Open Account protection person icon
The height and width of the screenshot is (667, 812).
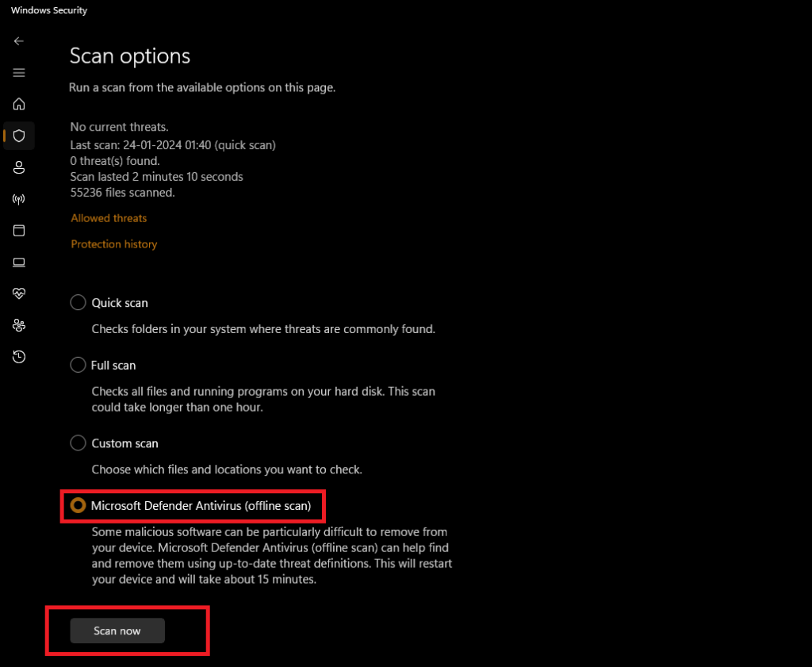[19, 167]
